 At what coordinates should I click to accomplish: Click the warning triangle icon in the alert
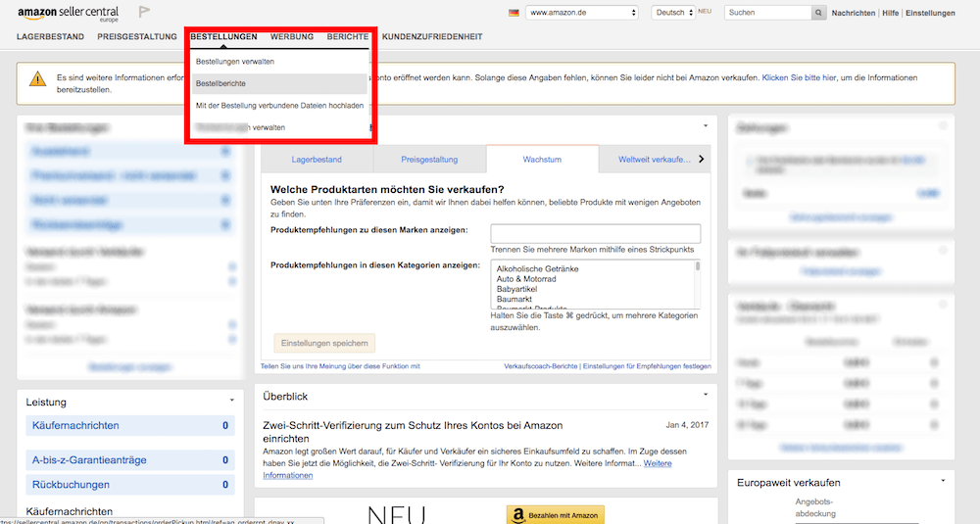point(37,78)
